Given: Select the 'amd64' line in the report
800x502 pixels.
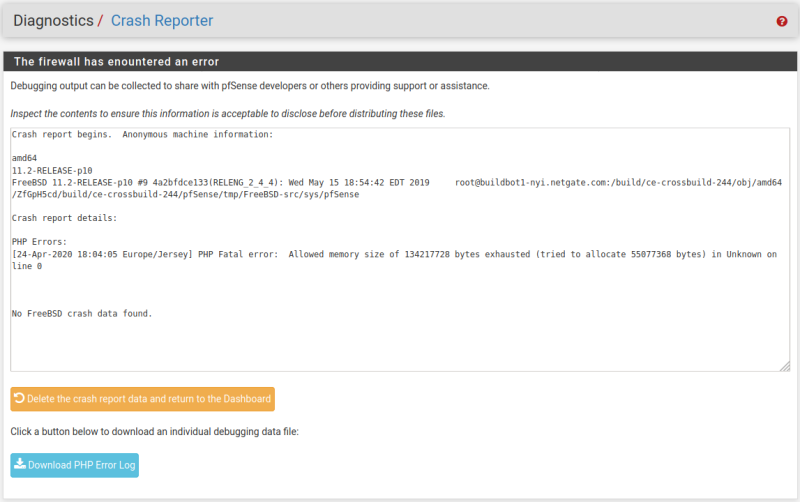Looking at the screenshot, I should 24,158.
